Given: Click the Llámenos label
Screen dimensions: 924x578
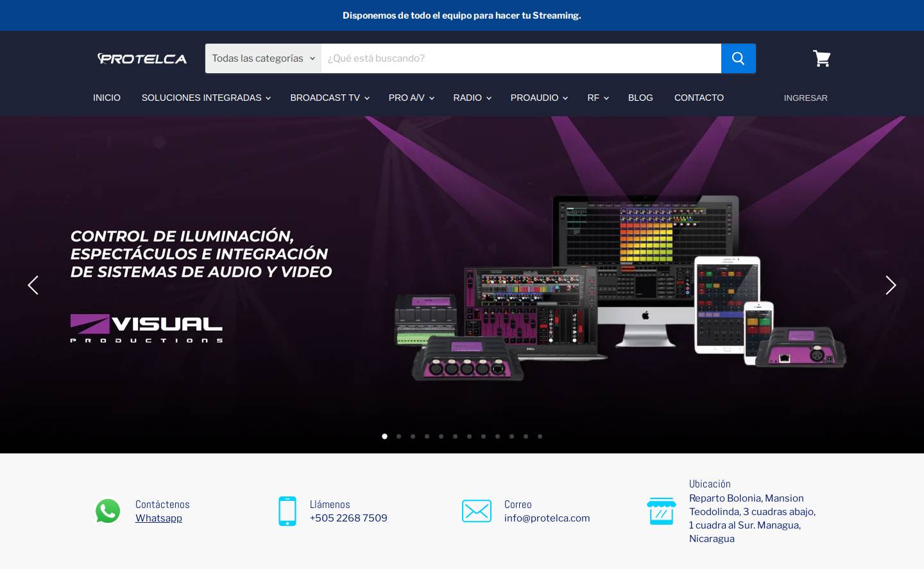Looking at the screenshot, I should 330,504.
